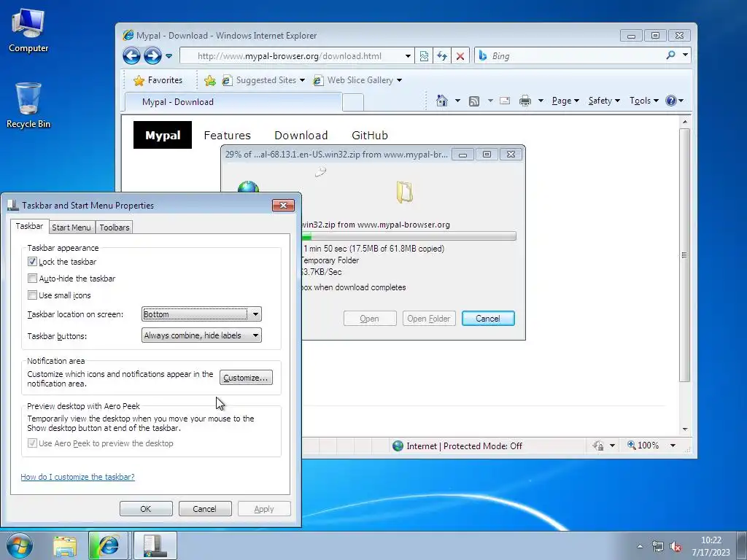Click the download progress bar
Screen dimensions: 747x560
click(409, 236)
